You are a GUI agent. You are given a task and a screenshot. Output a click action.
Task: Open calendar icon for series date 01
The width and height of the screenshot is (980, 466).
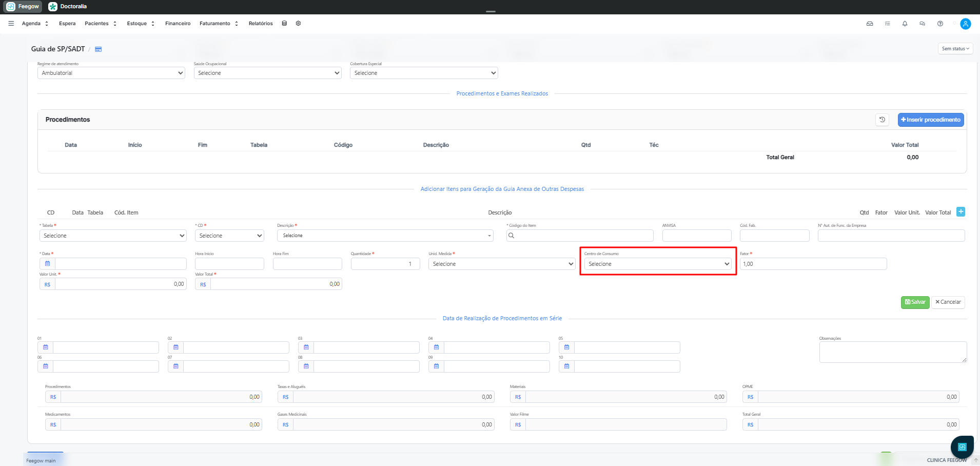pyautogui.click(x=45, y=347)
